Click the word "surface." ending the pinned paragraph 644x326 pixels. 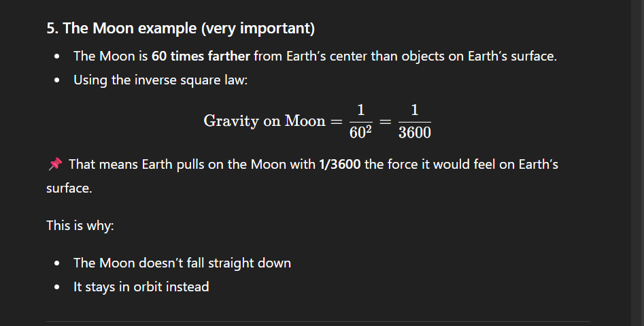(69, 187)
